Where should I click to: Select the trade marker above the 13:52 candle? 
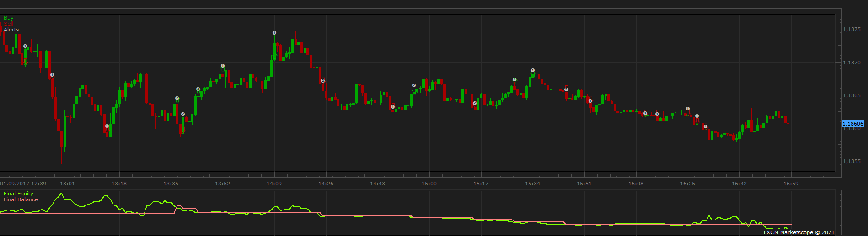point(223,66)
